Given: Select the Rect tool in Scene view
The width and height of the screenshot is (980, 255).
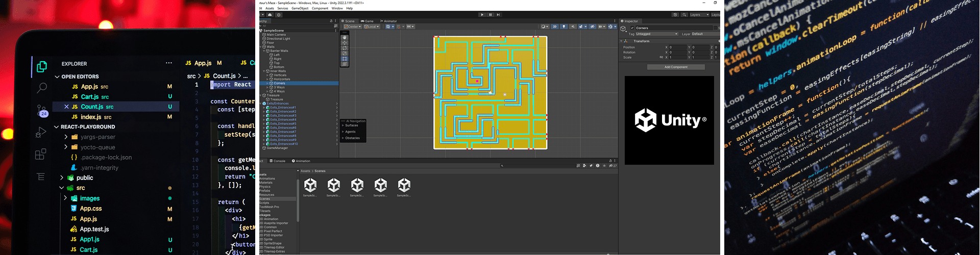Looking at the screenshot, I should (x=345, y=59).
